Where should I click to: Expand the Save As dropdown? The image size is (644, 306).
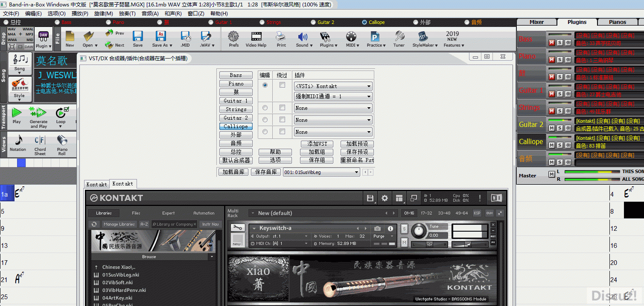coord(171,45)
